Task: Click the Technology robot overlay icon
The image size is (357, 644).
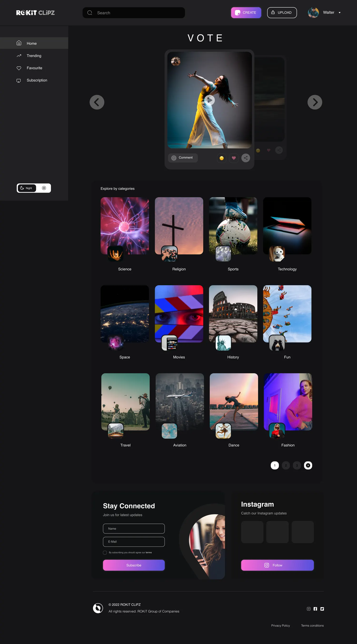Action: [x=277, y=253]
